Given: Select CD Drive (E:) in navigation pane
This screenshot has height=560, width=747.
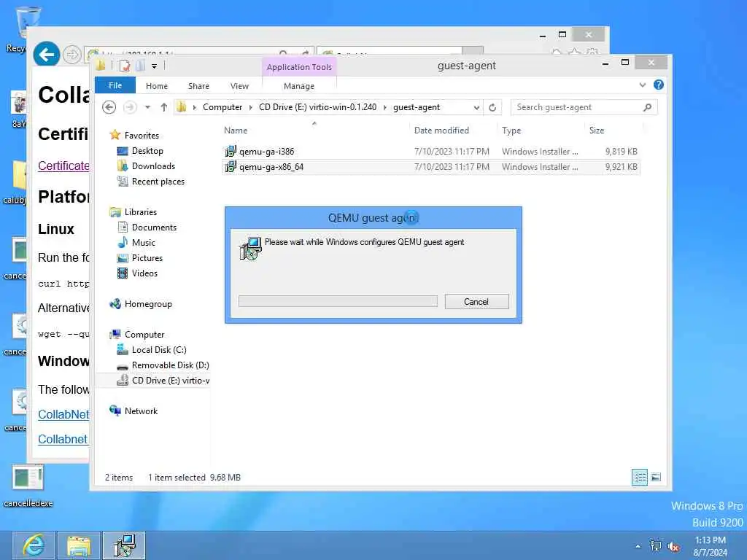Looking at the screenshot, I should (x=170, y=380).
